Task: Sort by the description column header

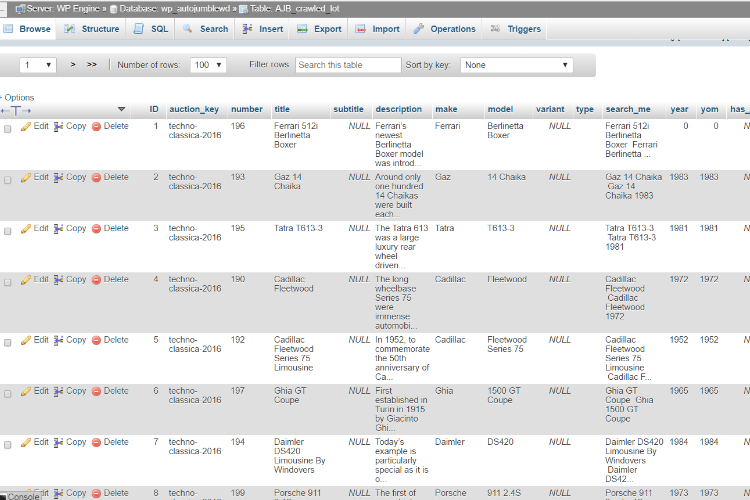Action: (x=398, y=109)
